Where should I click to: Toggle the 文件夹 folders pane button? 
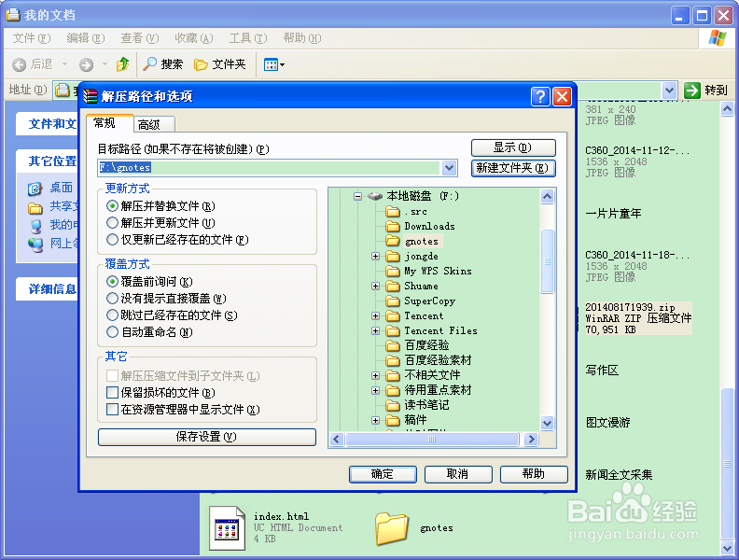[x=220, y=64]
